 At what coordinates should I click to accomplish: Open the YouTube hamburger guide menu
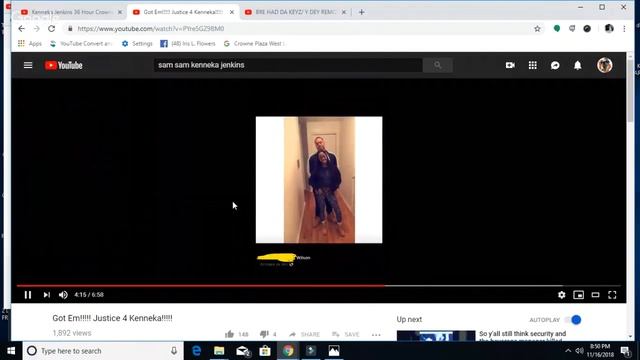(28, 65)
